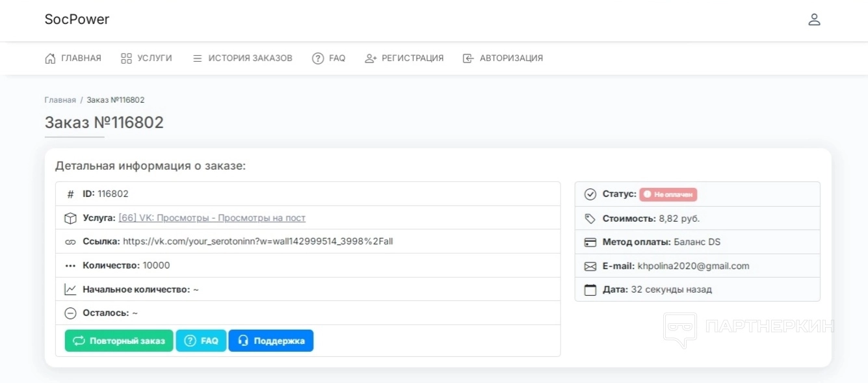868x383 pixels.
Task: Click the login arrow icon beside АВТОРИЗАЦИЯ
Action: pyautogui.click(x=468, y=59)
